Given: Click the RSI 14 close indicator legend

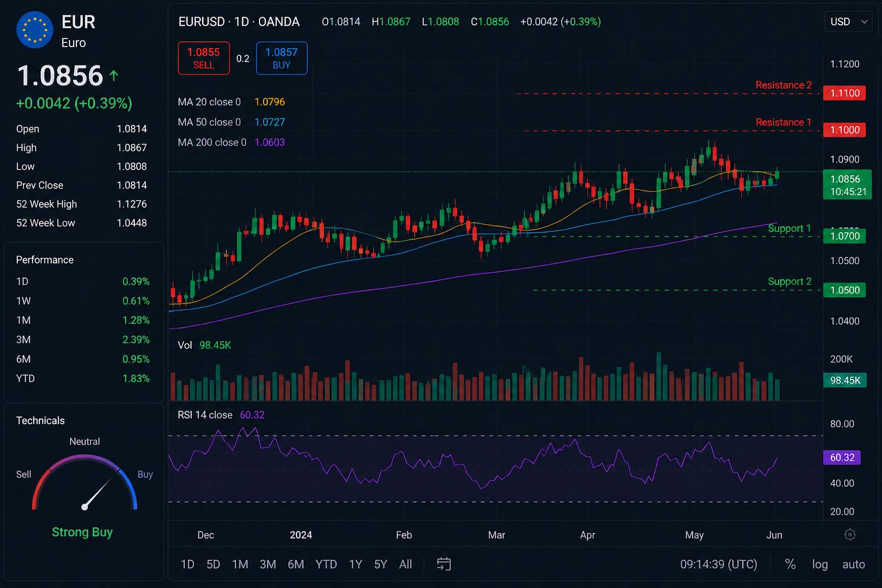Looking at the screenshot, I should (221, 415).
